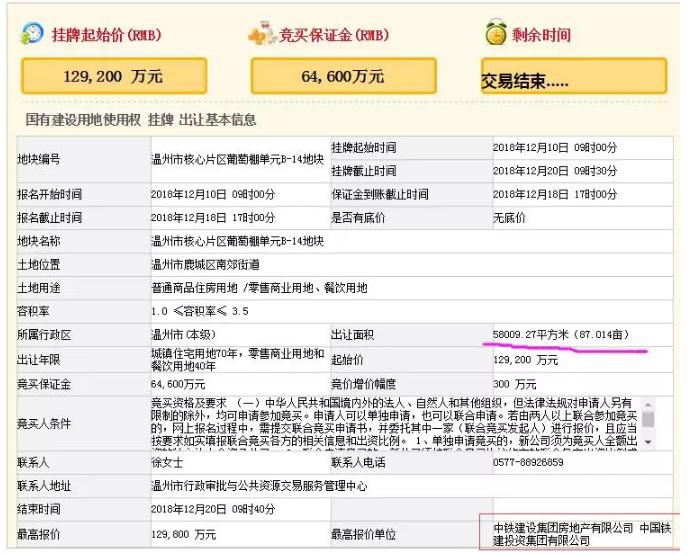Click the 64,600万元 deposit box
The image size is (690, 555).
click(x=344, y=76)
